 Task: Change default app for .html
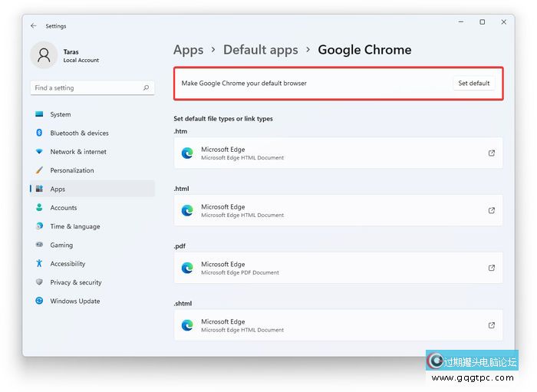click(x=338, y=210)
